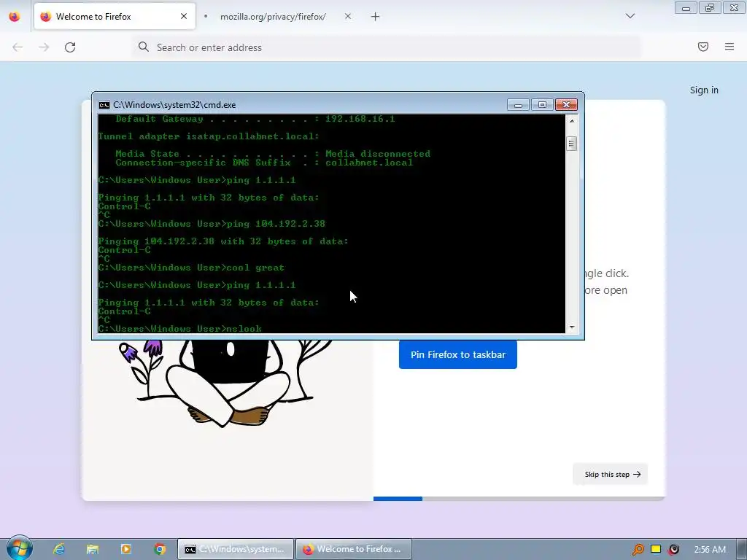The image size is (747, 560).
Task: Click the red circular tray icon
Action: click(673, 550)
